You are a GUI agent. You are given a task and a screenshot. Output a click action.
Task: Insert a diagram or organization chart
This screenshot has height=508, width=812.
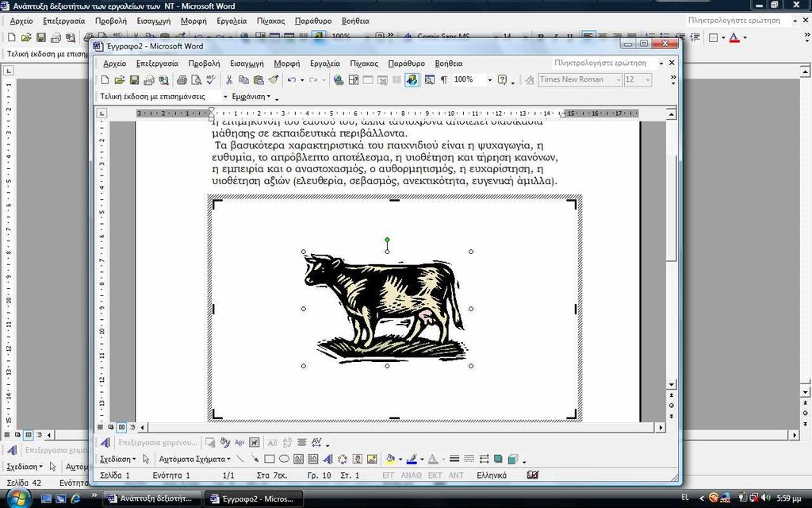[x=343, y=460]
